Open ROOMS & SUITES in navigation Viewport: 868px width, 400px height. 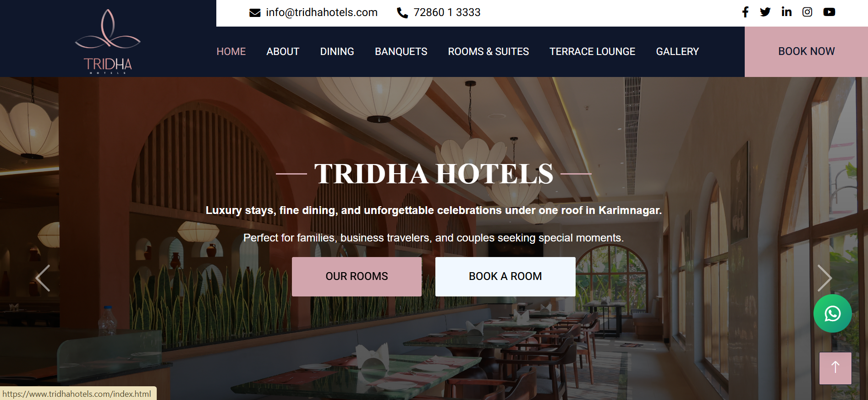pos(489,51)
